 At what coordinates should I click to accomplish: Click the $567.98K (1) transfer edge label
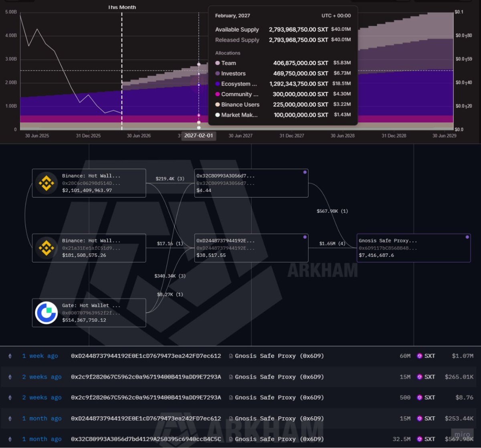coord(332,211)
